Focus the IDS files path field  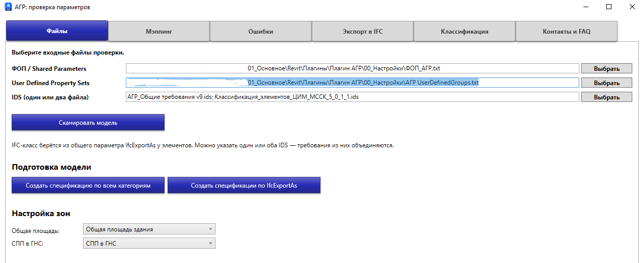tap(353, 97)
